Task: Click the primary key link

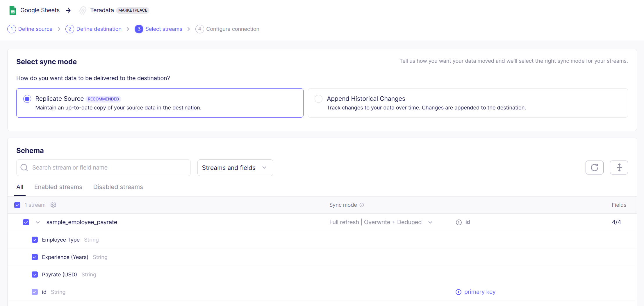Action: (480, 292)
